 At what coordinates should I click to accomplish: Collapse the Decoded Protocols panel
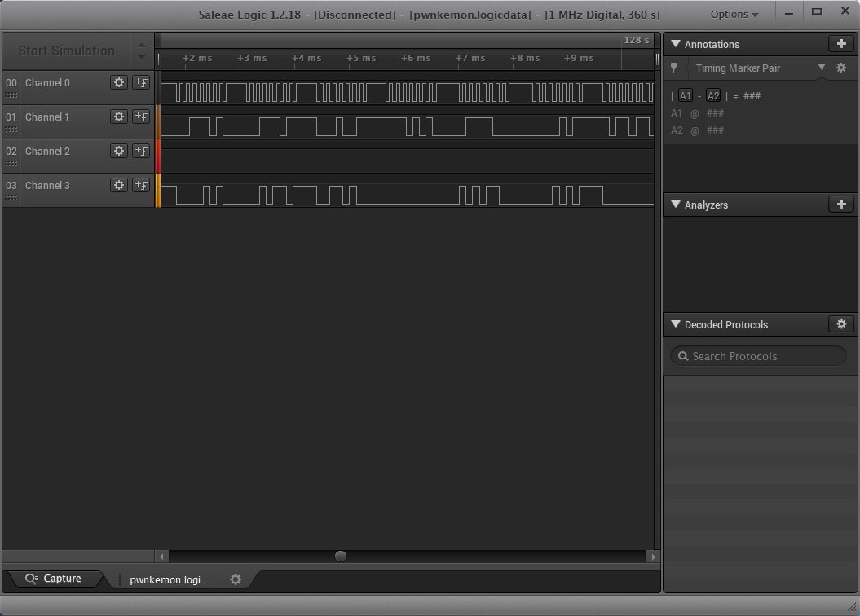tap(675, 325)
